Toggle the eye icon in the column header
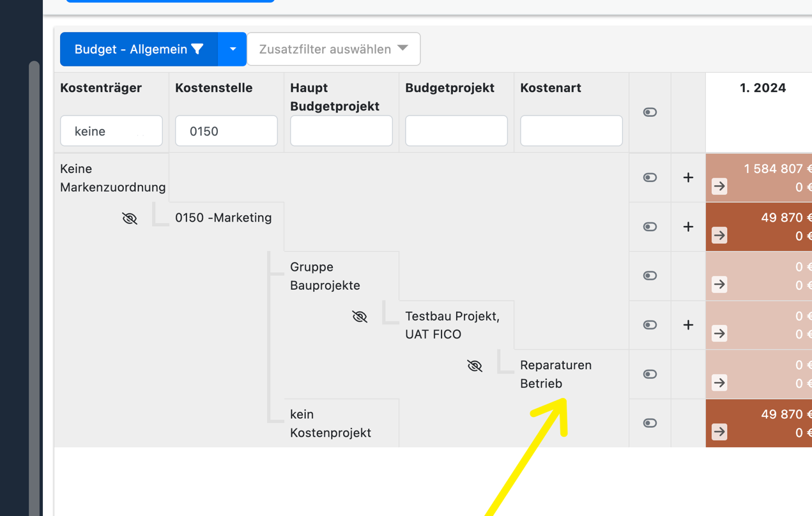Image resolution: width=812 pixels, height=516 pixels. pos(650,112)
